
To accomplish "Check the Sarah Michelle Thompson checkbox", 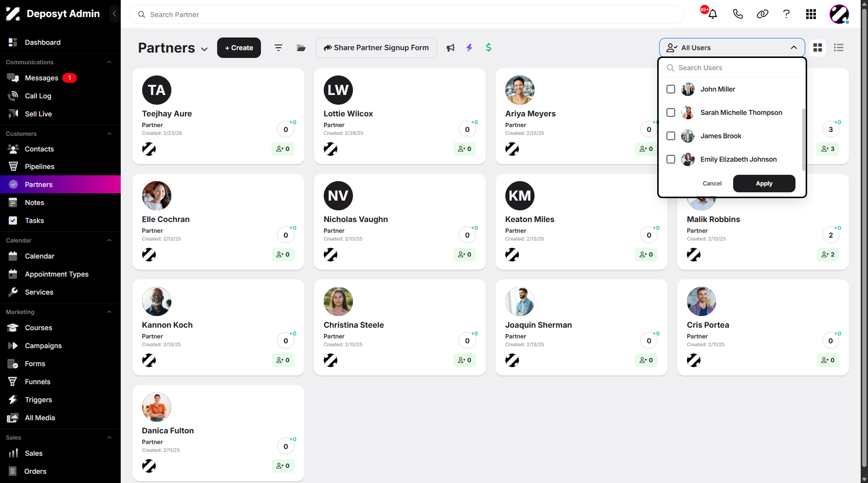I will pos(671,112).
